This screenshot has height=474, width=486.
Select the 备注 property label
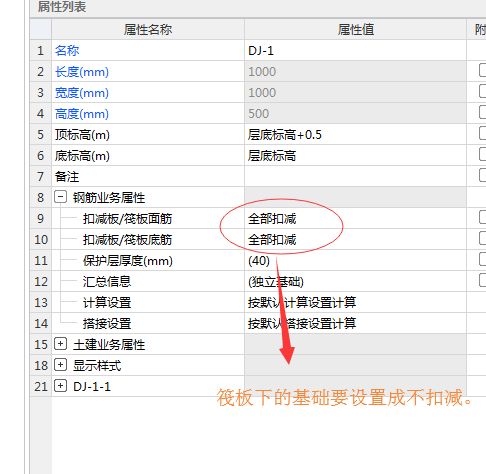point(67,177)
